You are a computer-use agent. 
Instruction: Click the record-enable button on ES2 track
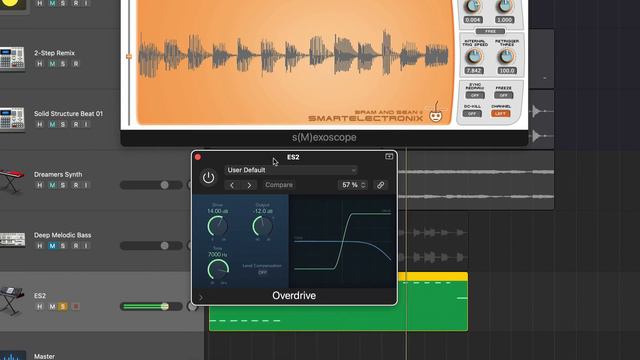tap(76, 307)
